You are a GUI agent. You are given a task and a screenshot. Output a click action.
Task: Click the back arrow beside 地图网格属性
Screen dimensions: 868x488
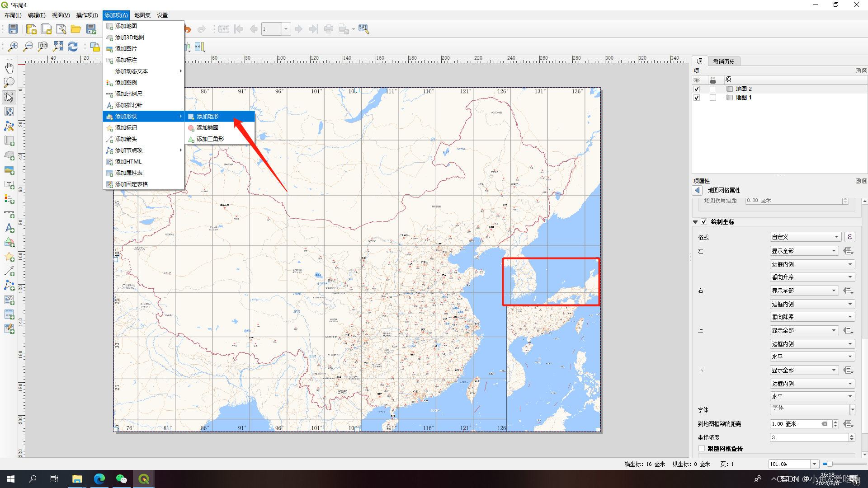pyautogui.click(x=698, y=191)
